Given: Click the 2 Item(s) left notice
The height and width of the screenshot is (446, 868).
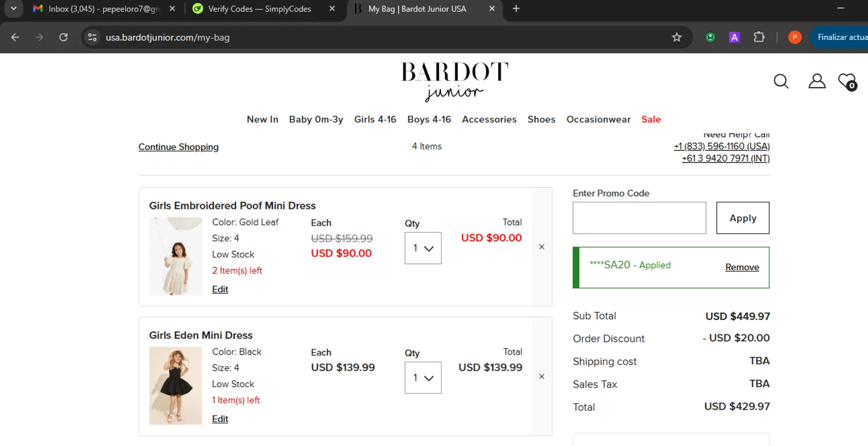Looking at the screenshot, I should pos(237,271).
